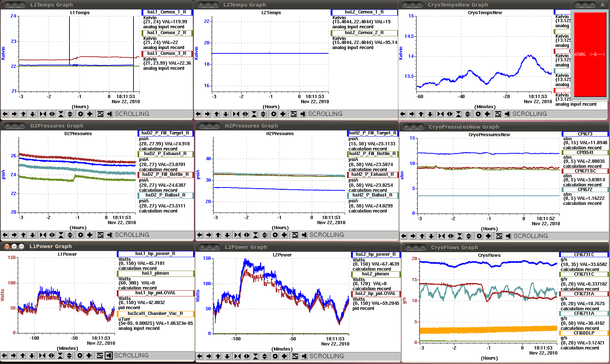Pan down in L1Temps Graph toolbar
The height and width of the screenshot is (364, 610).
coord(32,114)
